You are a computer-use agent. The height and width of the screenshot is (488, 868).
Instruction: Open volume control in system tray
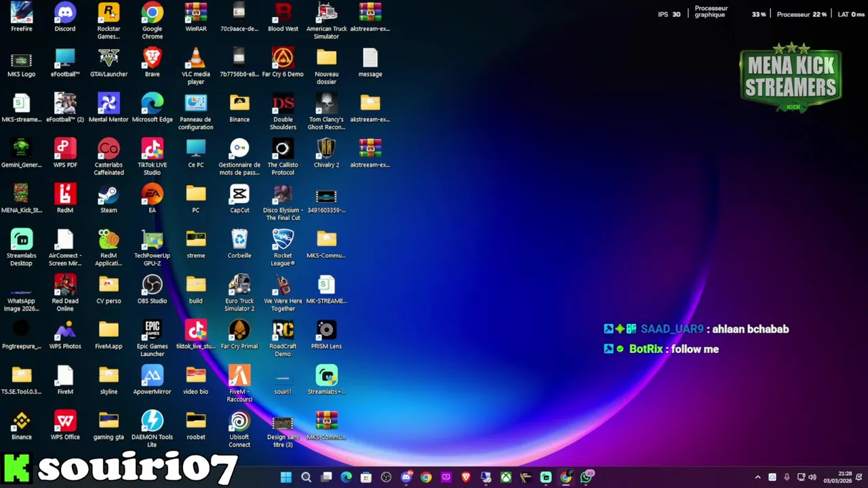click(812, 477)
